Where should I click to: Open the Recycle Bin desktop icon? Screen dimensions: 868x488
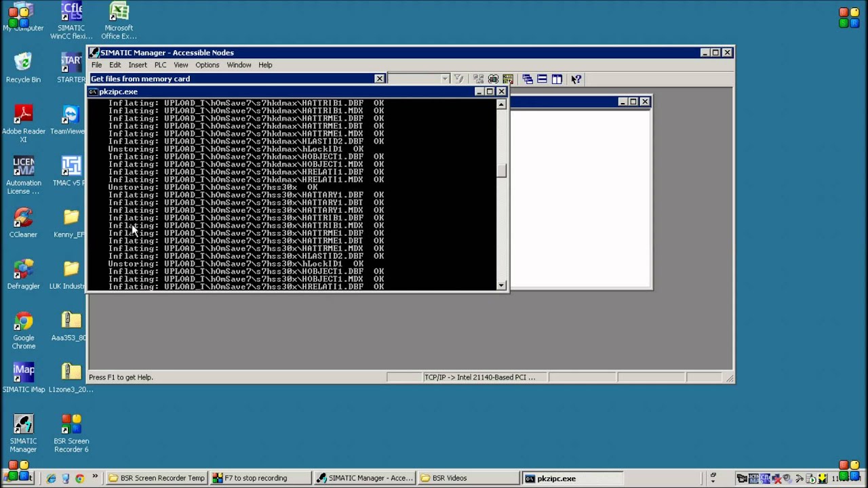pyautogui.click(x=23, y=68)
